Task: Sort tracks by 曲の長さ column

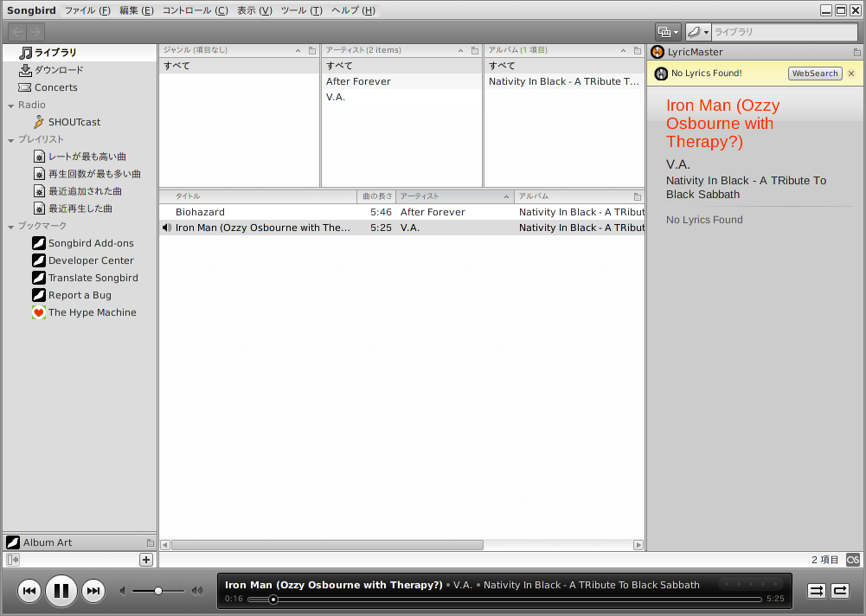Action: coord(376,196)
